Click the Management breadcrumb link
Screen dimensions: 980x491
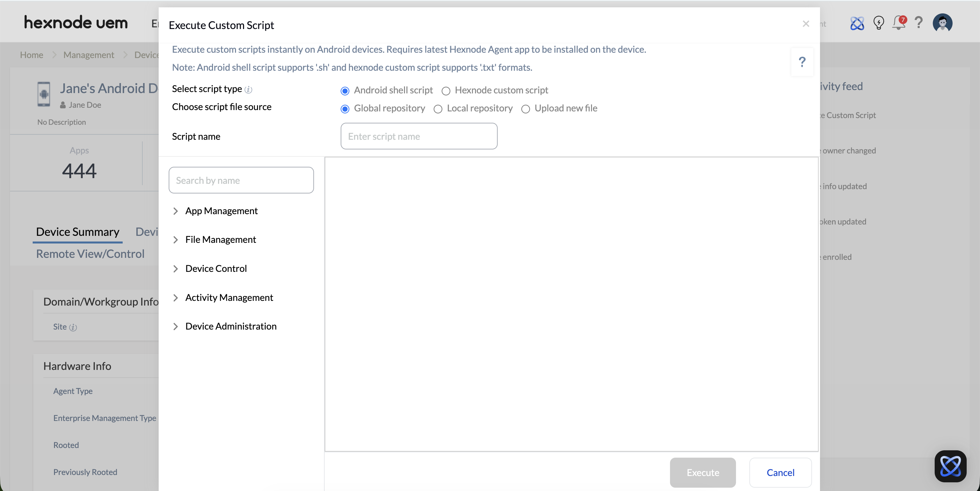point(89,55)
